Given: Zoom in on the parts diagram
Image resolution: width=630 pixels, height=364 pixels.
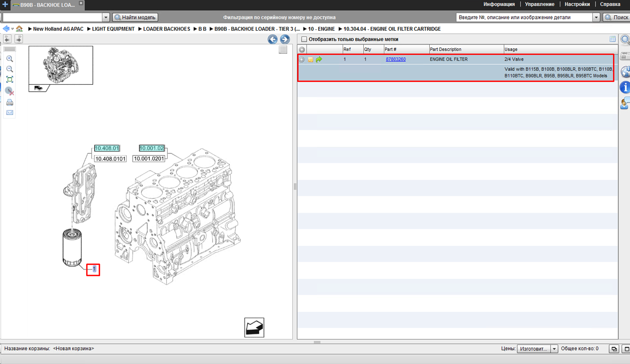Looking at the screenshot, I should pos(10,59).
